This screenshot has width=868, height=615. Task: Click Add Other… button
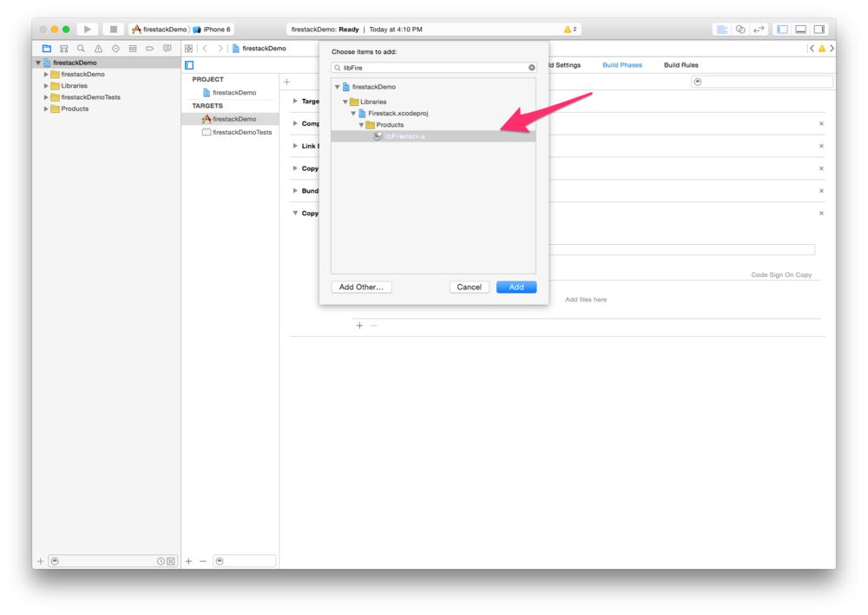[361, 287]
